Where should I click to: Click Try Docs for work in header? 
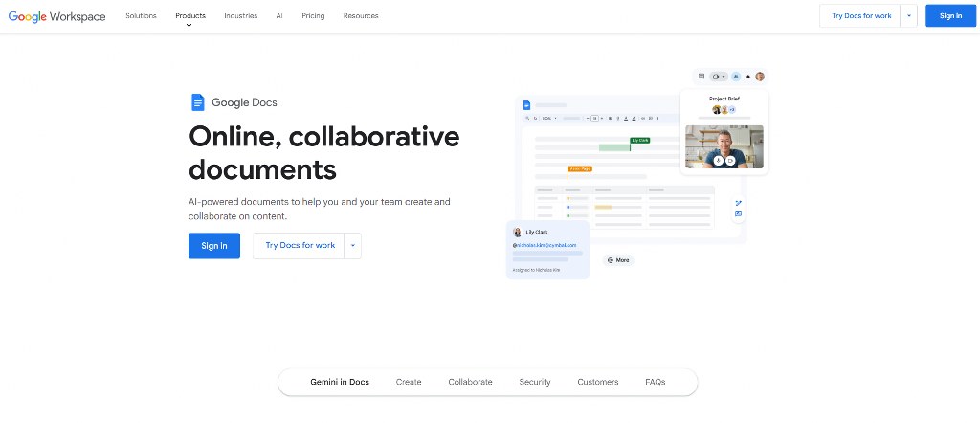point(860,16)
